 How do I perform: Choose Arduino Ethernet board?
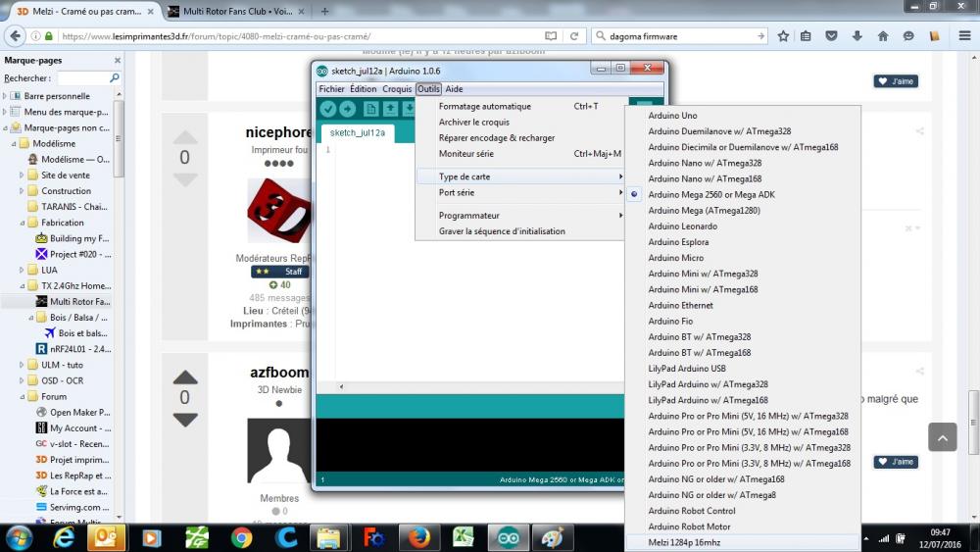(x=680, y=305)
